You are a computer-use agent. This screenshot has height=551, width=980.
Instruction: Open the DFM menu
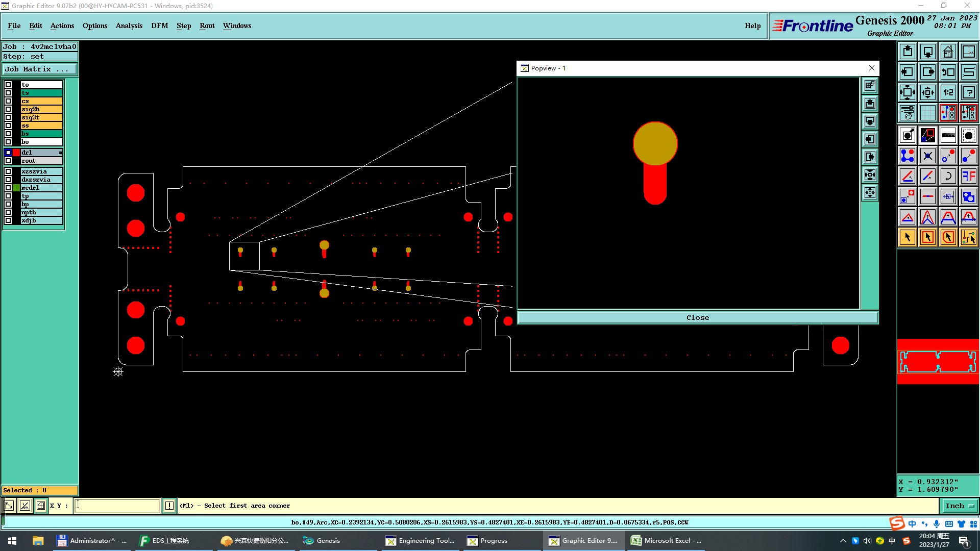click(x=159, y=26)
